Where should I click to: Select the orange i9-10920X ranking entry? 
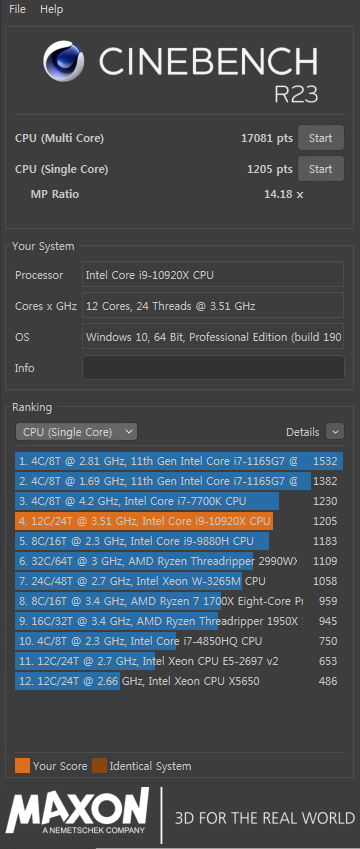click(179, 521)
